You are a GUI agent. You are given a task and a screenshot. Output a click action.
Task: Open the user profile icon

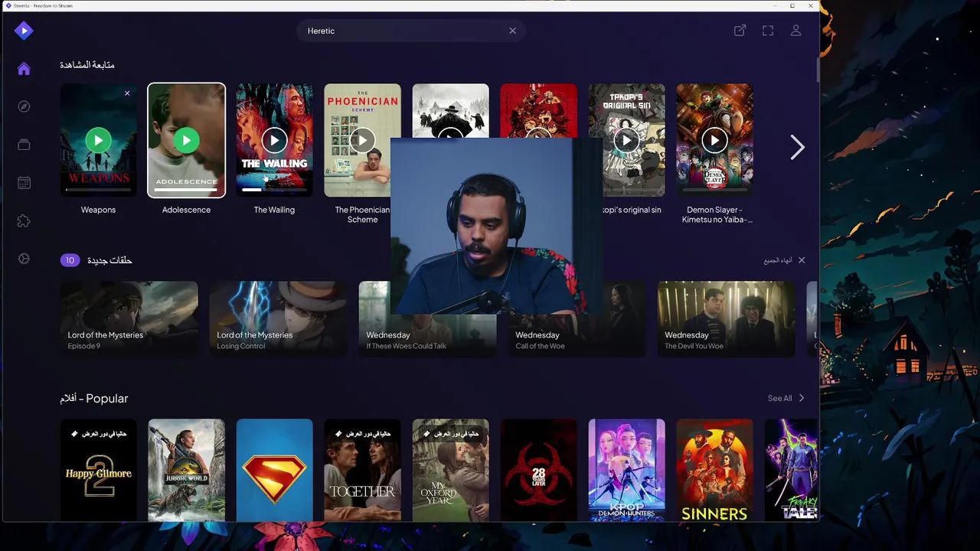pos(796,31)
